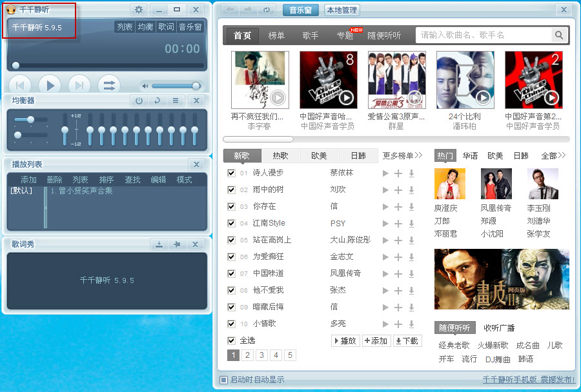
Task: Click the pin icon on the 歌词秀 panel
Action: click(x=177, y=244)
